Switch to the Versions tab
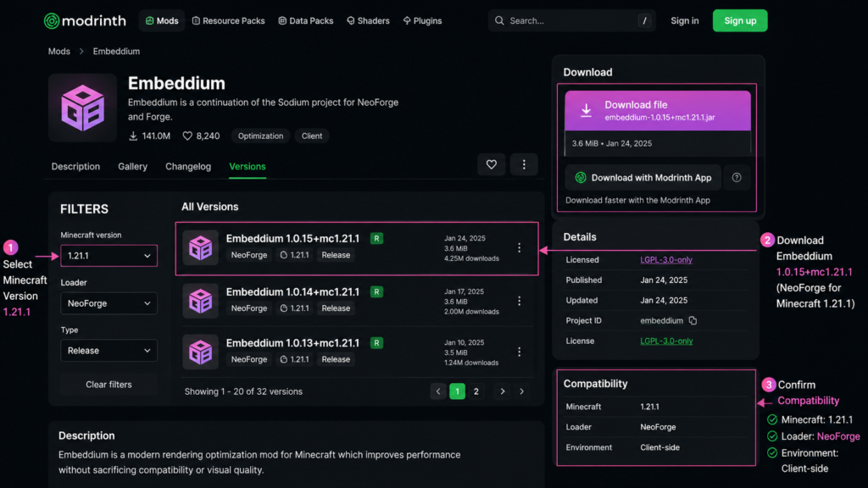868x488 pixels. 248,167
